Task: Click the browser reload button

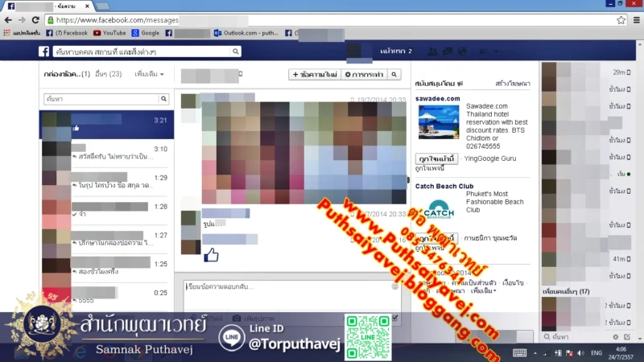Action: point(35,19)
